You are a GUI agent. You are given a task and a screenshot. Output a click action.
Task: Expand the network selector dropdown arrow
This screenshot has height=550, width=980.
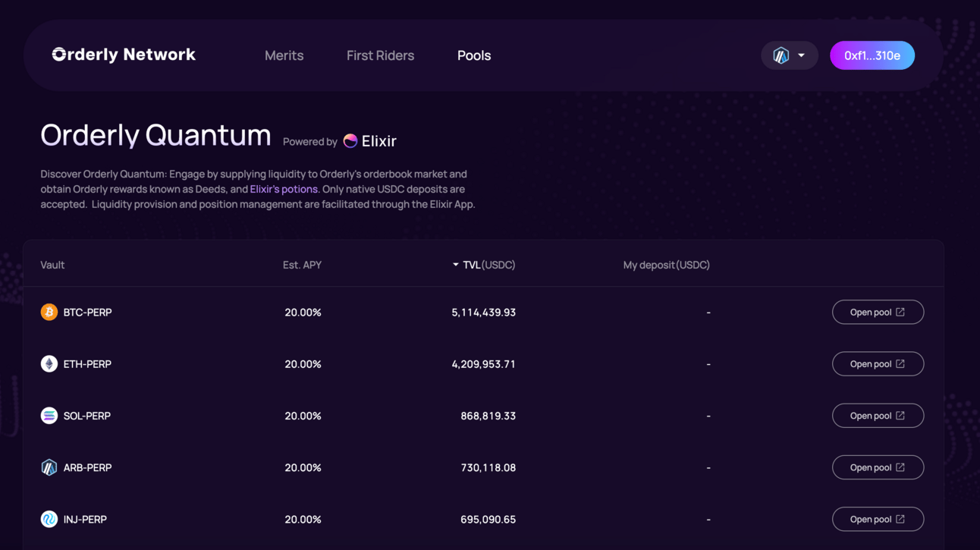click(x=801, y=55)
